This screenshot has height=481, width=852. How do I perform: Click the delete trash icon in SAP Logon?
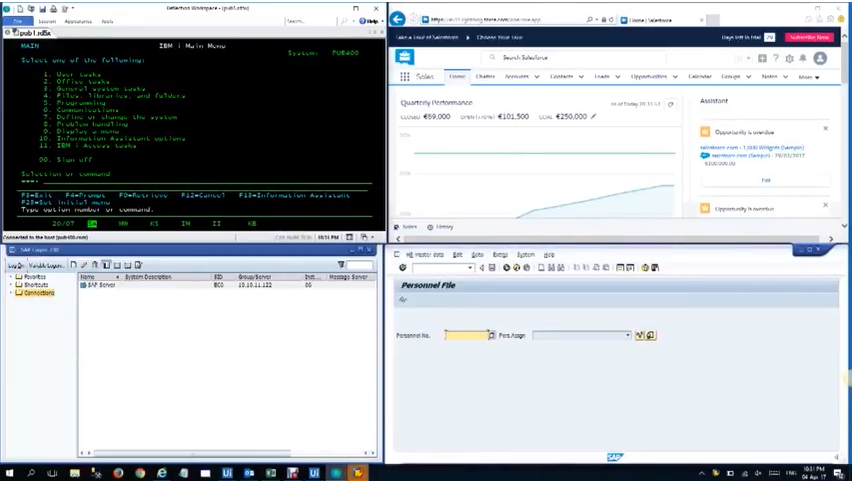click(95, 265)
